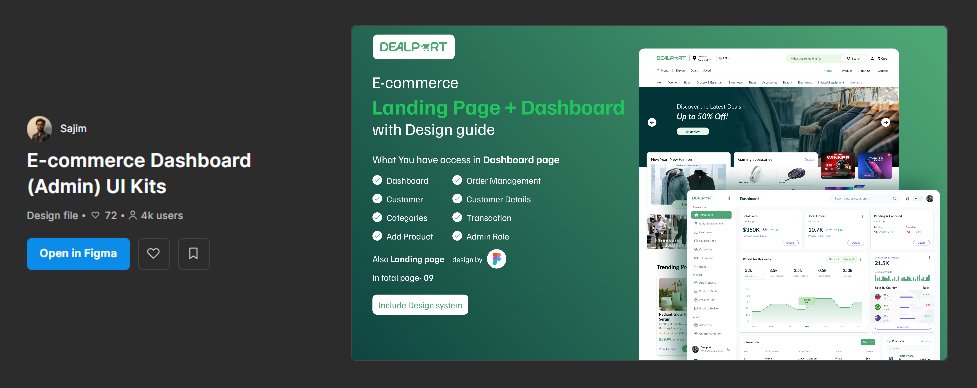Open the design file in Figma
Image resolution: width=977 pixels, height=388 pixels.
(x=79, y=253)
